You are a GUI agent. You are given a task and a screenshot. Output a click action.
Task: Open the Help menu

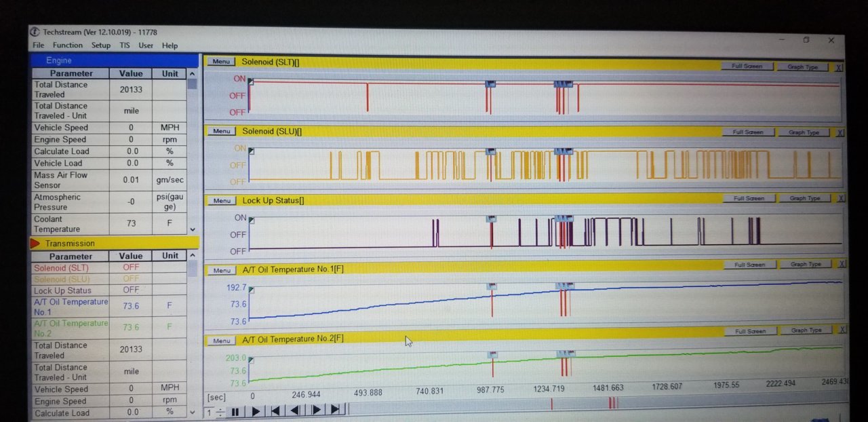(x=170, y=45)
